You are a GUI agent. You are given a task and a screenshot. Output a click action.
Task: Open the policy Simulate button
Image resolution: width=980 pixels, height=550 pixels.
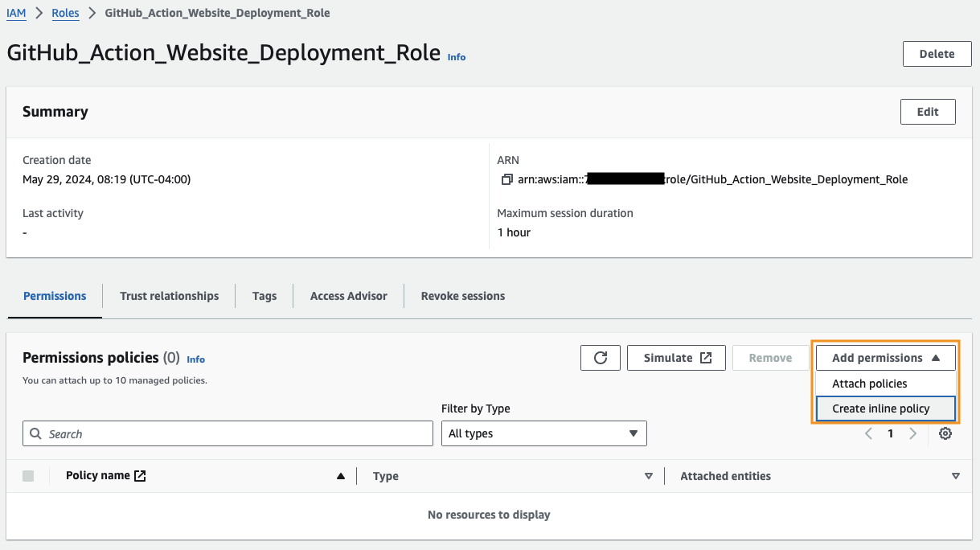676,358
